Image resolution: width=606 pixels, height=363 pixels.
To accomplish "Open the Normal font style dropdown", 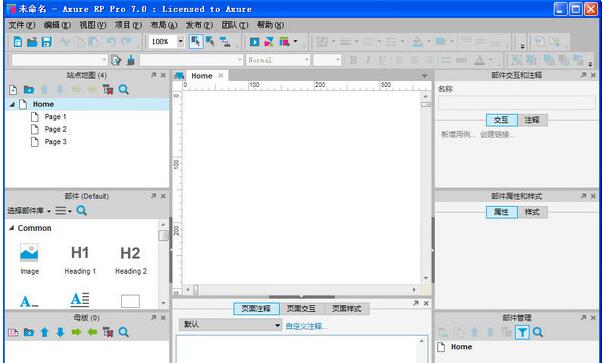I will [x=306, y=60].
